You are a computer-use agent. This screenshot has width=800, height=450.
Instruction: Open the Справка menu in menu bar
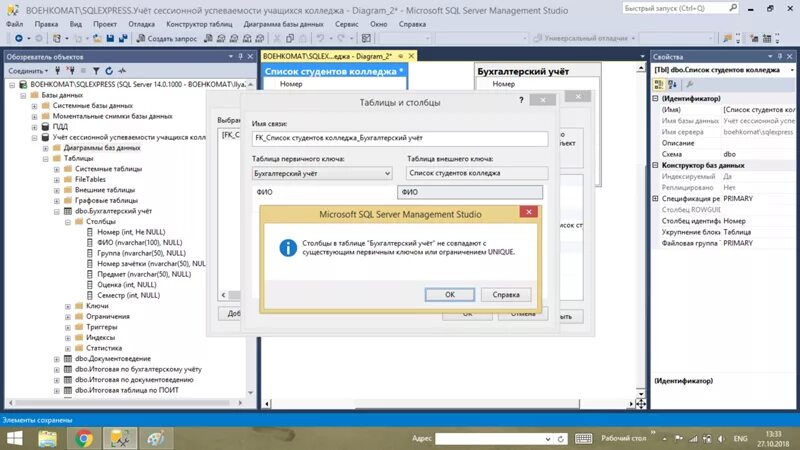(412, 24)
